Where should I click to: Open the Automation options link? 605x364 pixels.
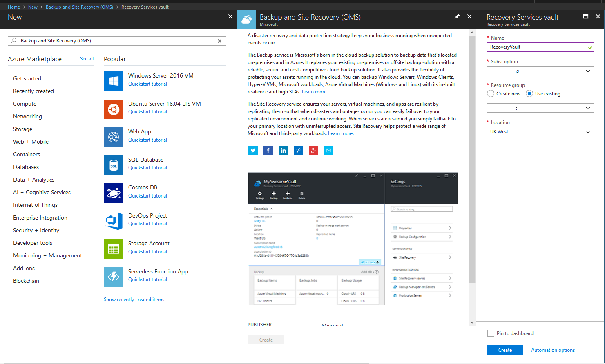tap(553, 350)
